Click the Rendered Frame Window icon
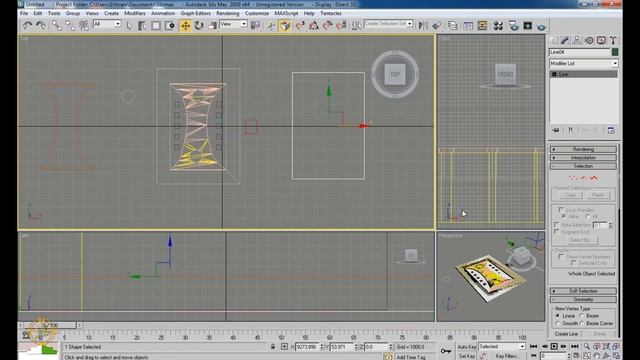640x360 pixels. tap(527, 26)
